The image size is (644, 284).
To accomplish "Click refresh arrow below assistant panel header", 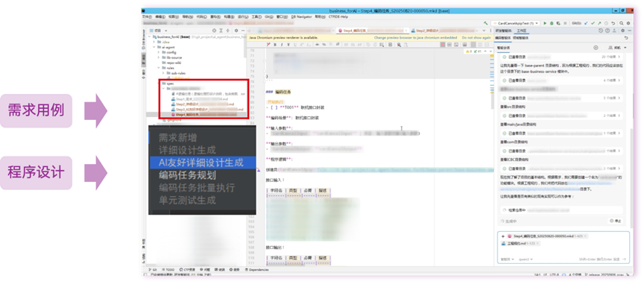I will click(626, 38).
